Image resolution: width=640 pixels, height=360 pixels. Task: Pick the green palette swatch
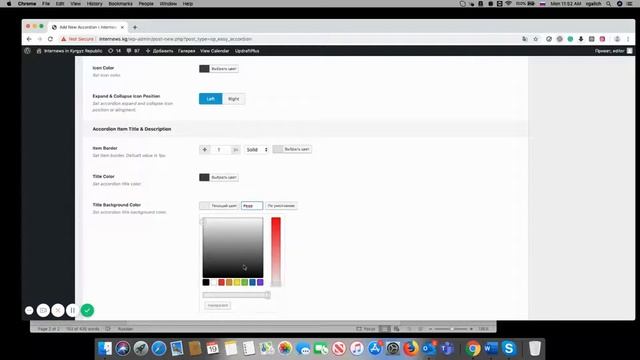coord(244,282)
